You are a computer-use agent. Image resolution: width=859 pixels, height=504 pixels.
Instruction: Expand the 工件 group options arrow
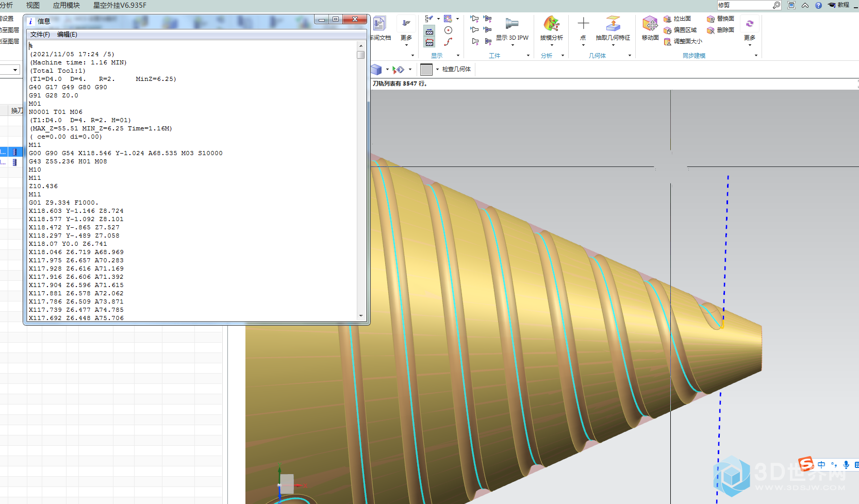(x=528, y=56)
